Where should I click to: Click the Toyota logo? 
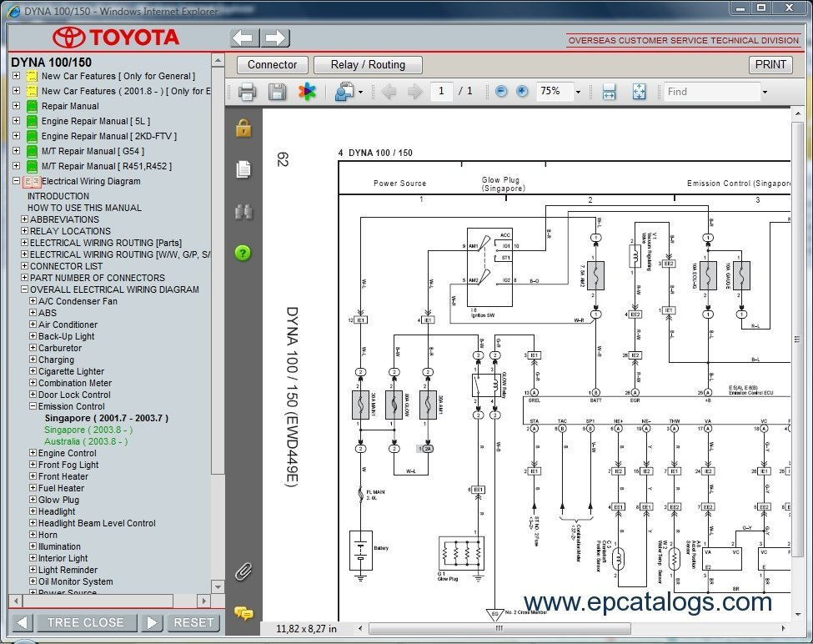[x=116, y=38]
